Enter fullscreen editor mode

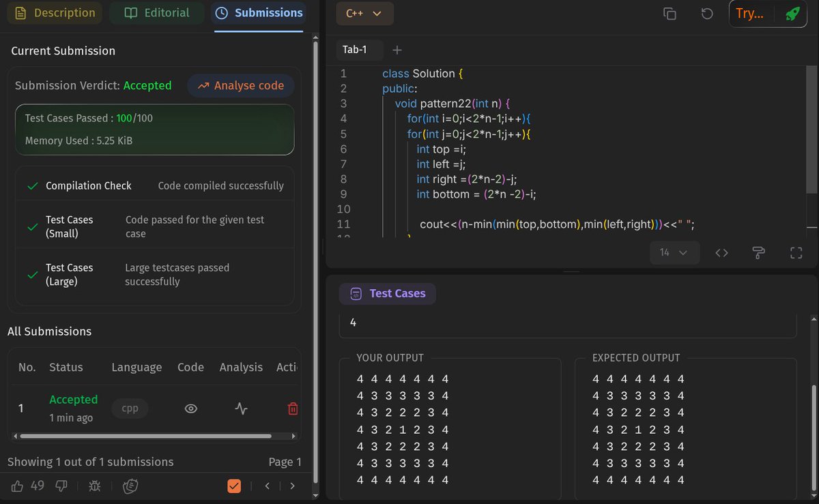[796, 253]
